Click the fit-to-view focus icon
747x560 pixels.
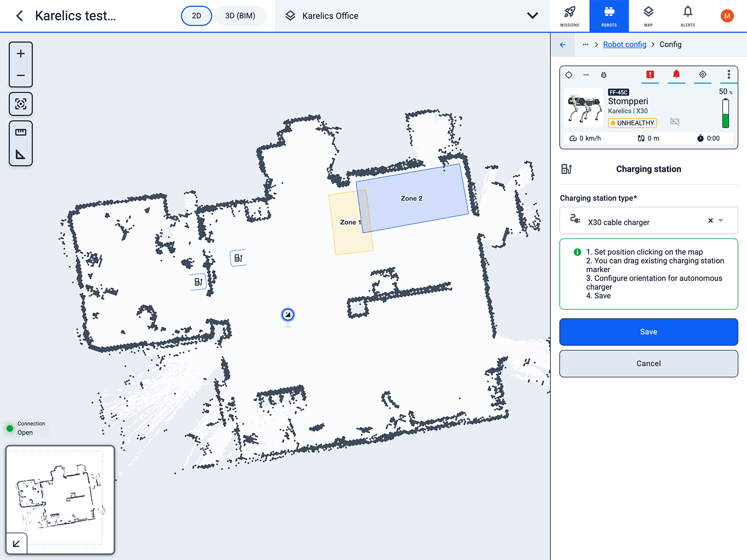pos(21,104)
